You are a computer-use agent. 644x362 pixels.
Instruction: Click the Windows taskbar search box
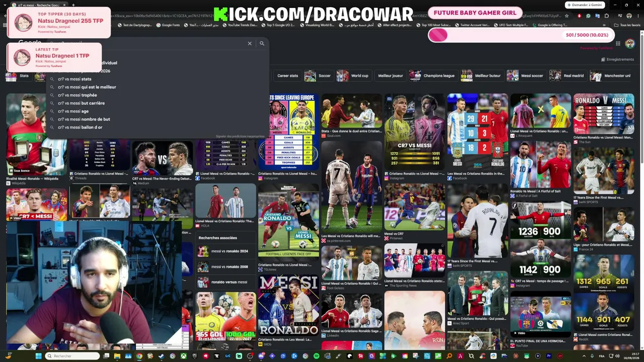(72, 356)
